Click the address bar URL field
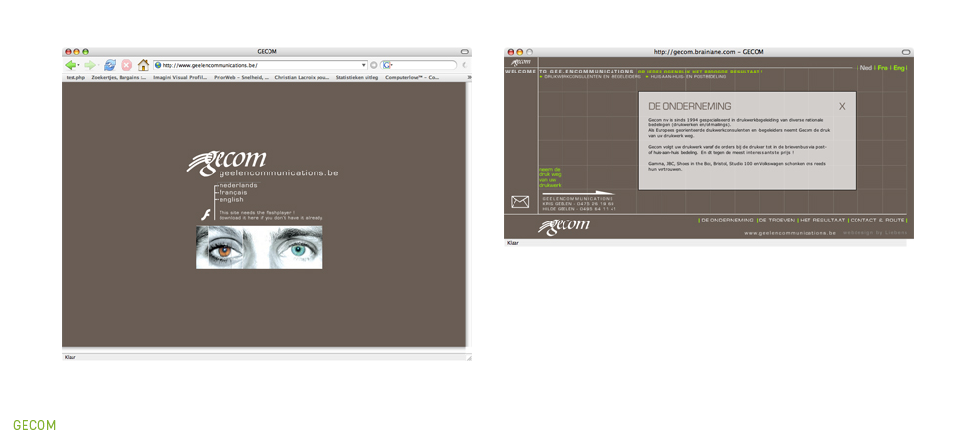980x441 pixels. point(260,65)
